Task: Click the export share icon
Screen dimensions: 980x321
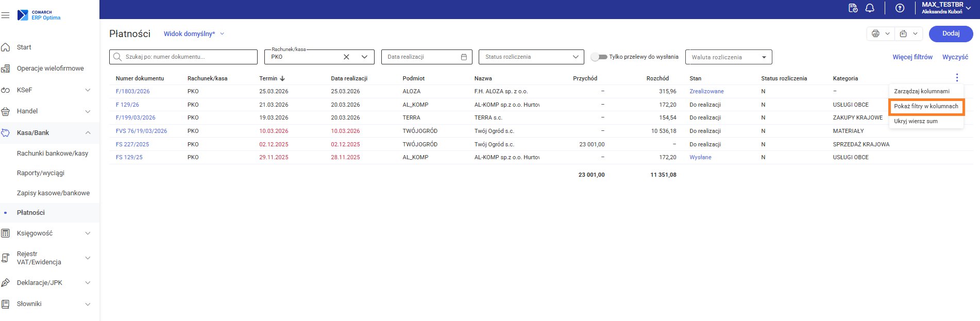Action: (x=903, y=34)
